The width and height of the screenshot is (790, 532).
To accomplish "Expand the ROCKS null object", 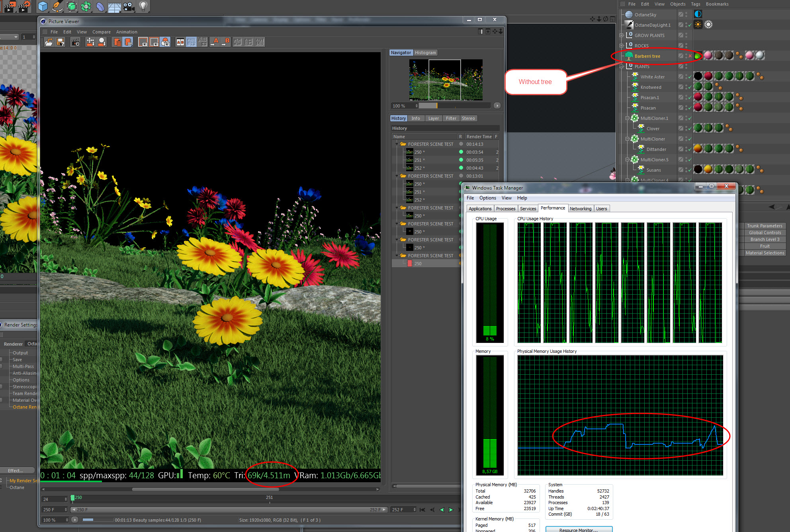I will tap(622, 46).
